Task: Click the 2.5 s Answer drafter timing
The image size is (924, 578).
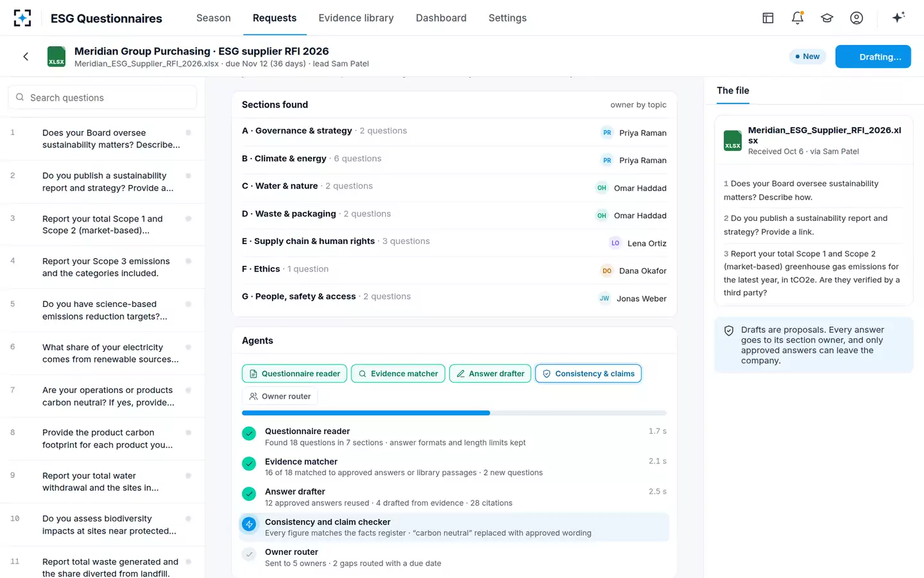Action: [658, 491]
